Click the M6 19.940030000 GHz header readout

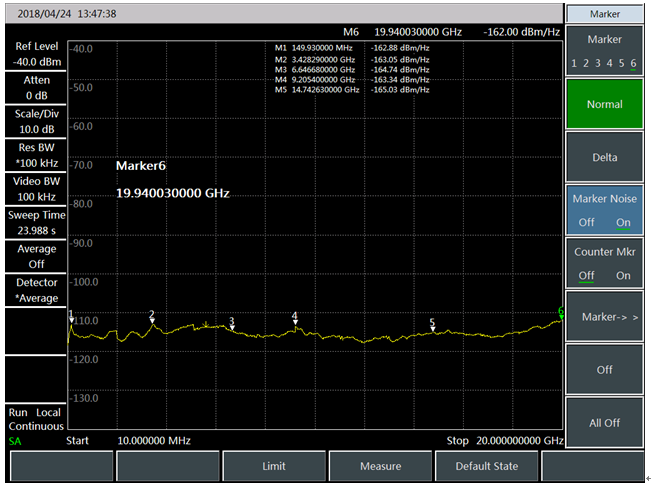point(402,32)
